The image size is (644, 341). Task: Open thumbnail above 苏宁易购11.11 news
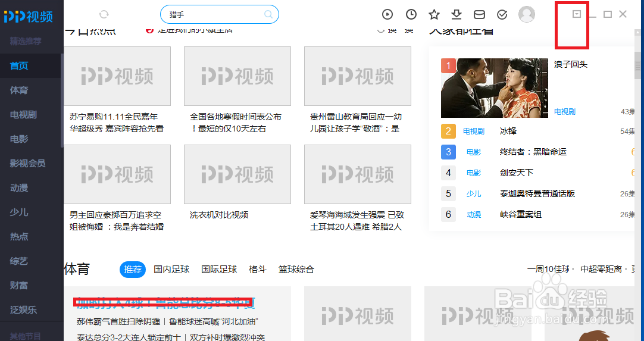pyautogui.click(x=117, y=76)
